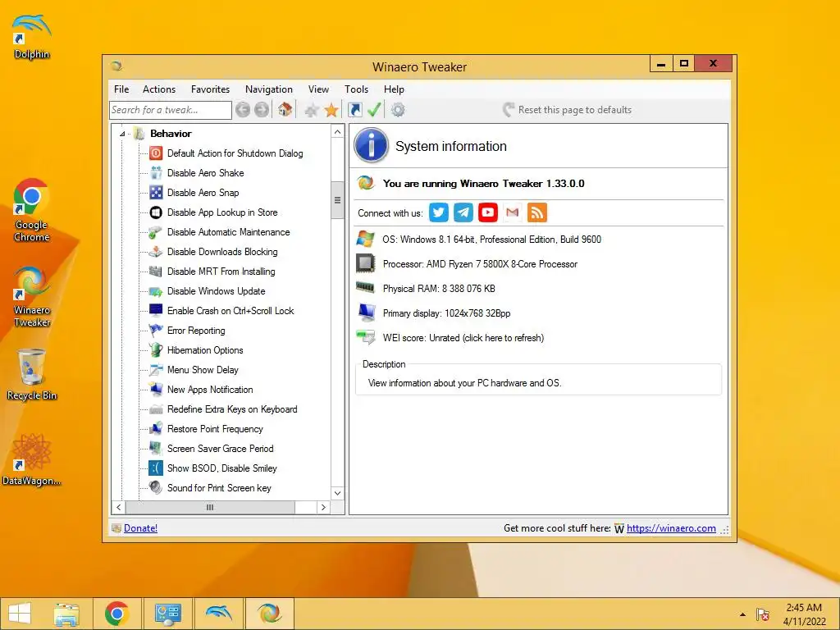Click the Error Reporting flag icon

[x=156, y=330]
